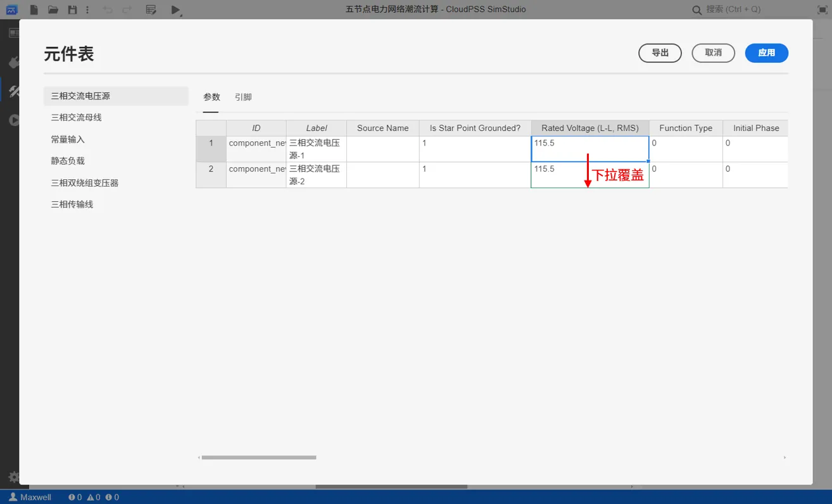Save the project with the floppy disk icon
Viewport: 832px width, 504px height.
tap(73, 9)
